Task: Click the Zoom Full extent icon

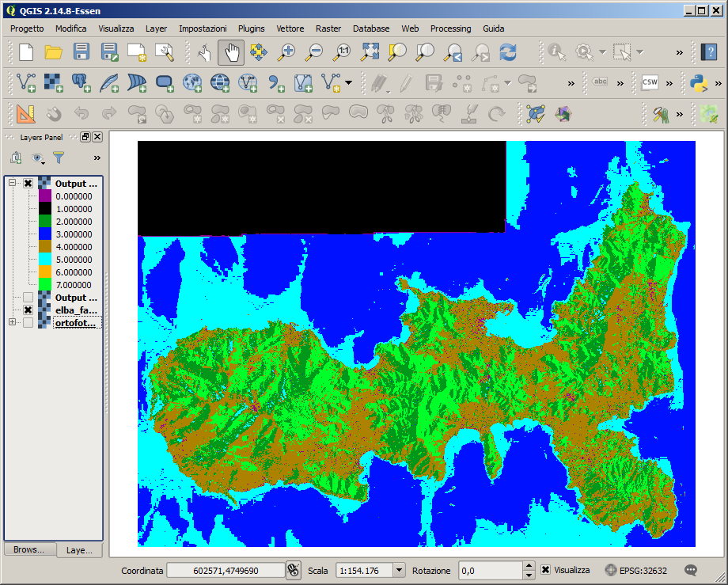Action: 370,52
